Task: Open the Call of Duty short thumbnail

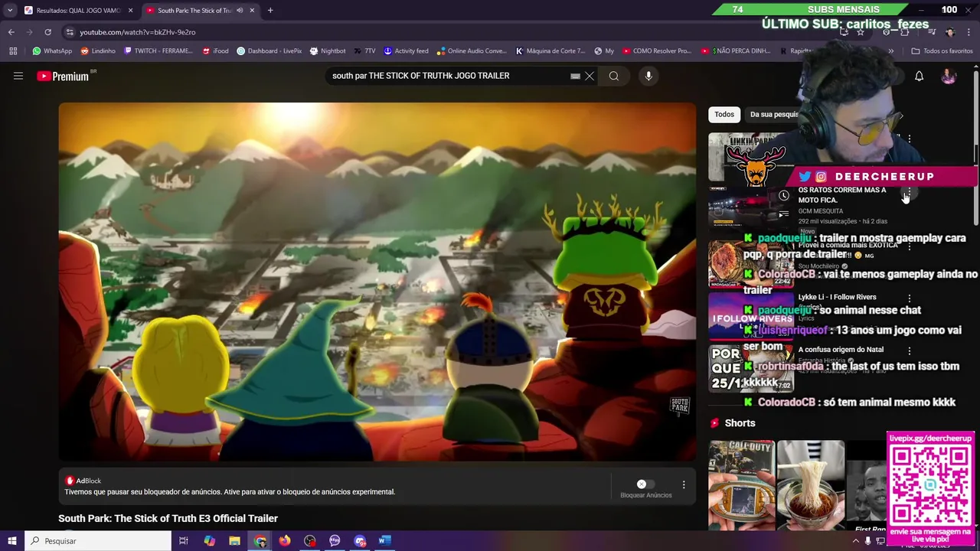Action: click(741, 485)
